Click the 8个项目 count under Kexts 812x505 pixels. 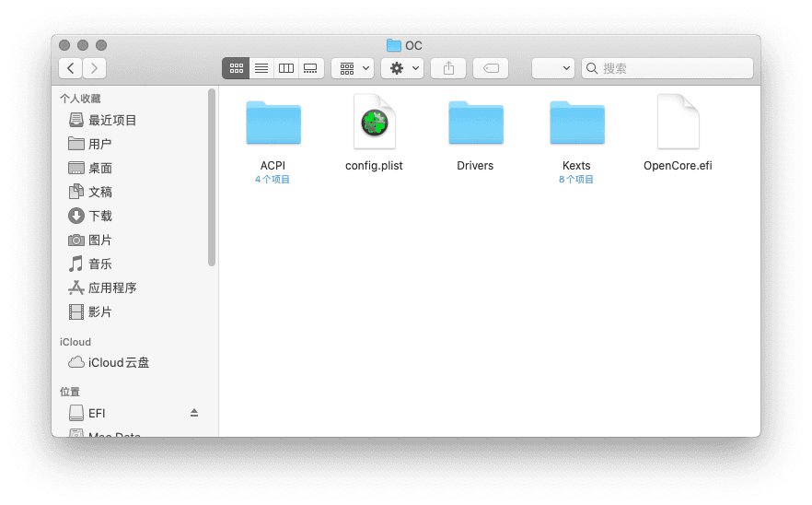tap(576, 180)
